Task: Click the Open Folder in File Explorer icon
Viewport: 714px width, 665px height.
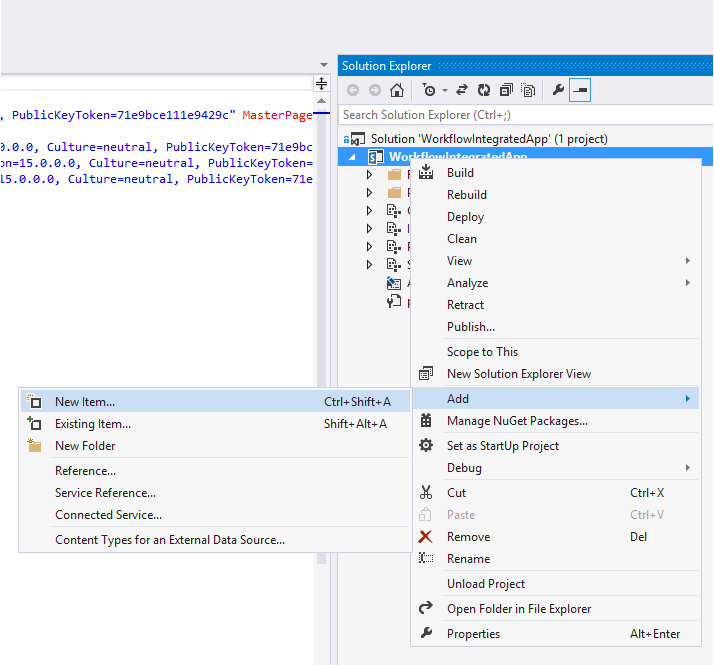Action: pos(426,608)
